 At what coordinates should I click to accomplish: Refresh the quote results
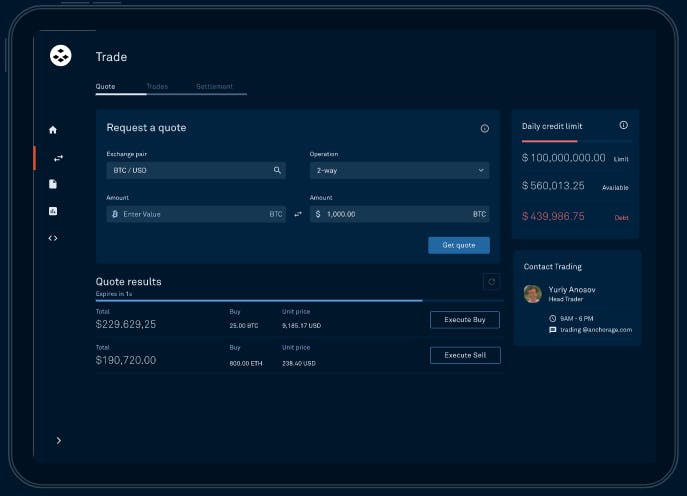(492, 282)
